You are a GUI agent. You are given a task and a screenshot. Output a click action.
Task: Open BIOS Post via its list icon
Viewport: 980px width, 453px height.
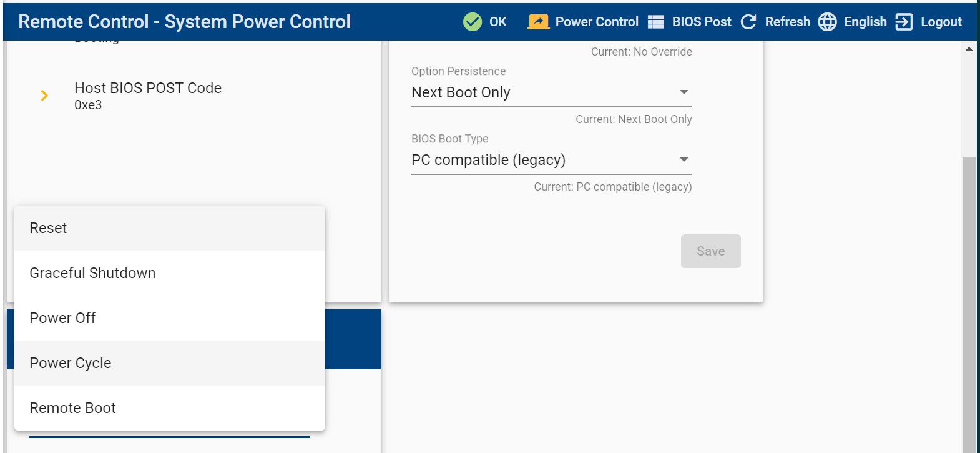coord(656,22)
